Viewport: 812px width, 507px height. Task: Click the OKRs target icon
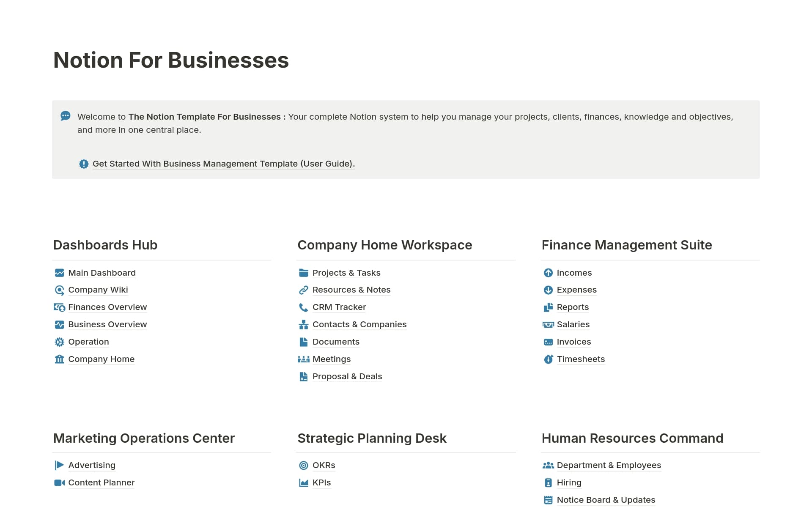(x=304, y=465)
